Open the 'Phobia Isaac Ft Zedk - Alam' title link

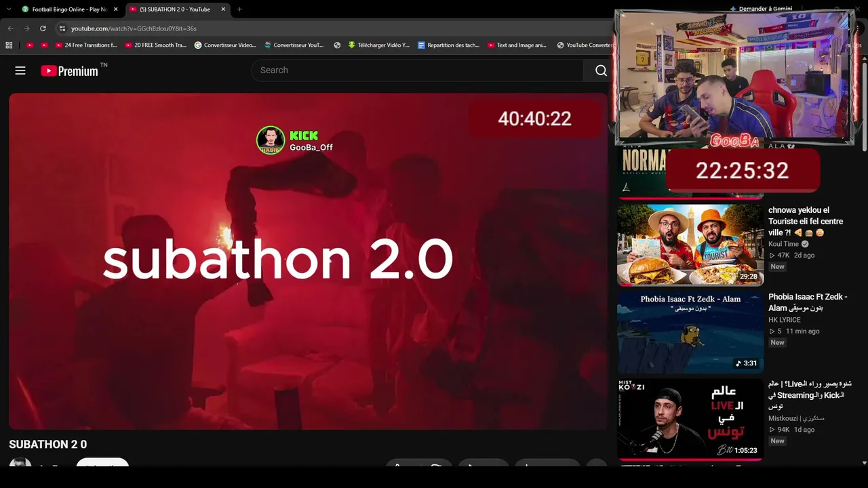[808, 302]
